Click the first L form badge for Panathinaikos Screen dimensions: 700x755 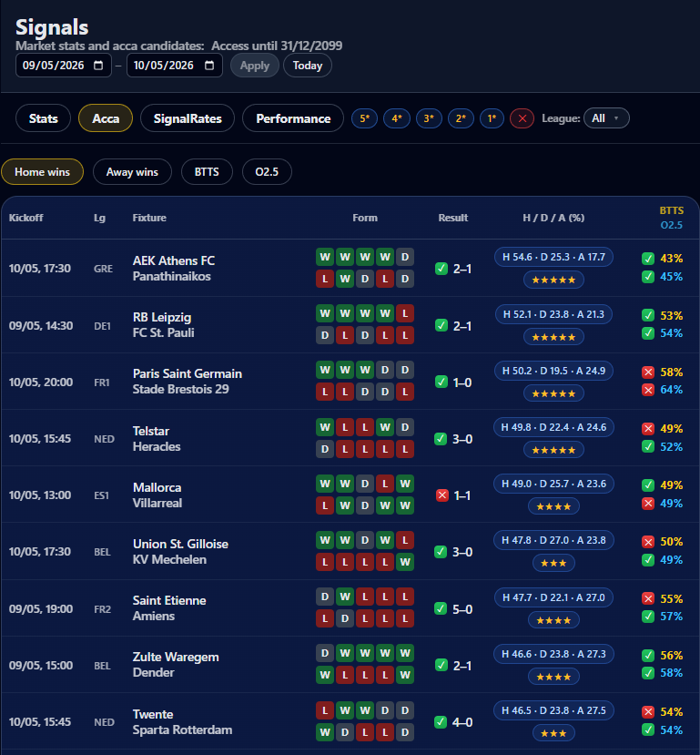pos(325,279)
